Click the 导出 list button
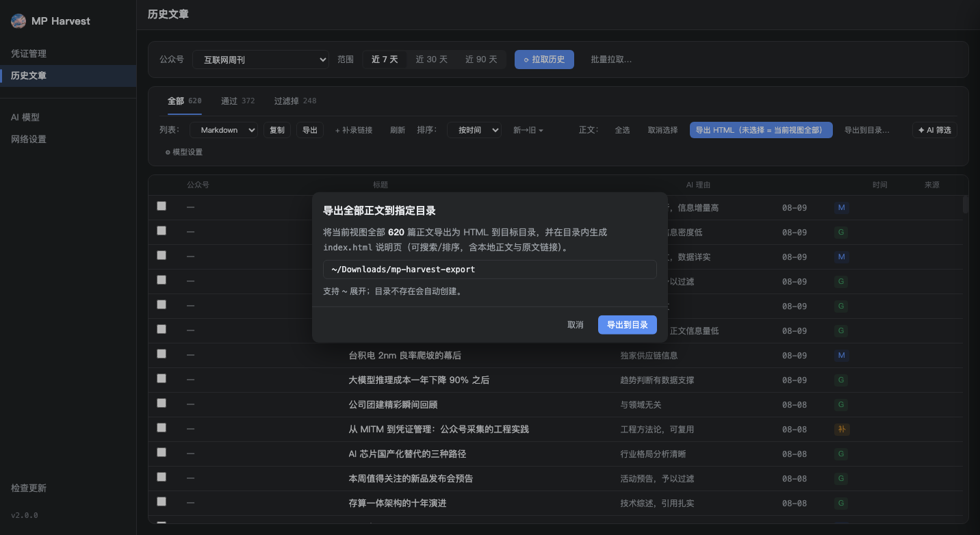 [310, 130]
